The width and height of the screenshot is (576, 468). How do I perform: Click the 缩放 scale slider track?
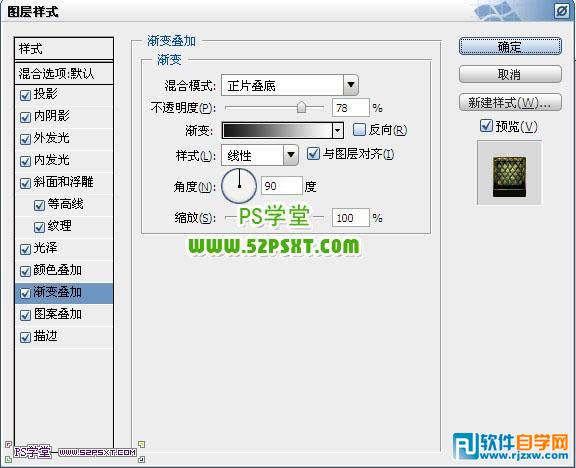click(x=274, y=218)
